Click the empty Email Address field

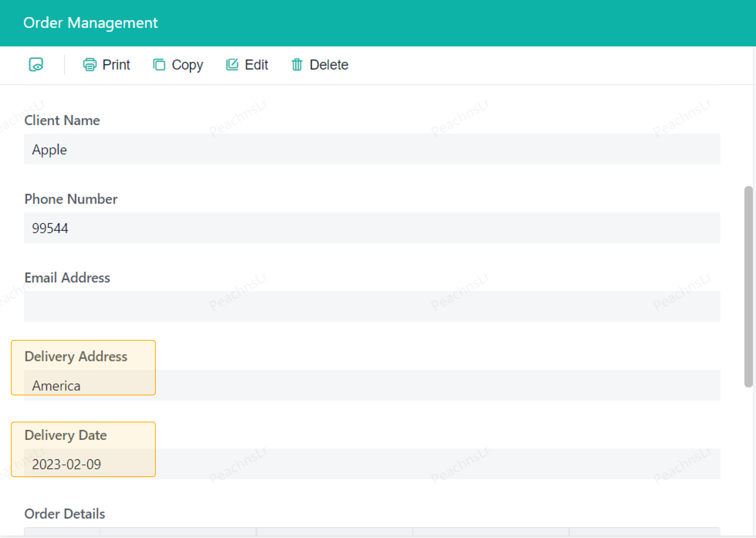click(x=372, y=306)
